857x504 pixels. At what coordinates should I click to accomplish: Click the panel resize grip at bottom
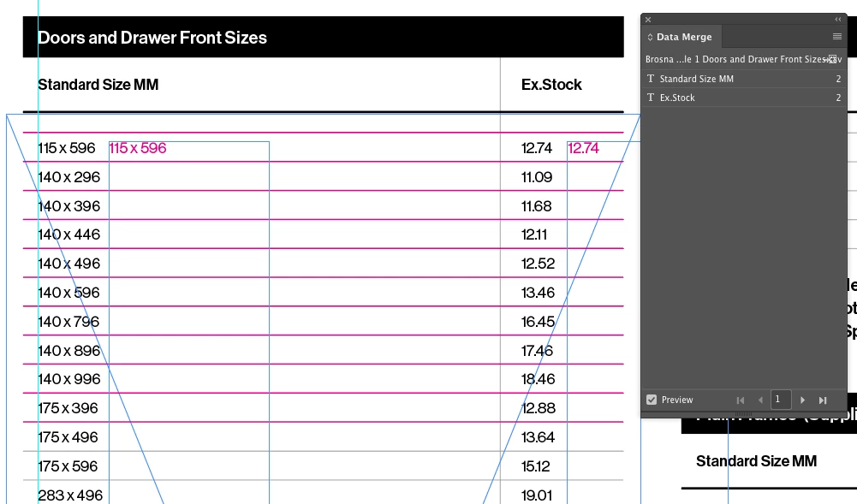743,415
